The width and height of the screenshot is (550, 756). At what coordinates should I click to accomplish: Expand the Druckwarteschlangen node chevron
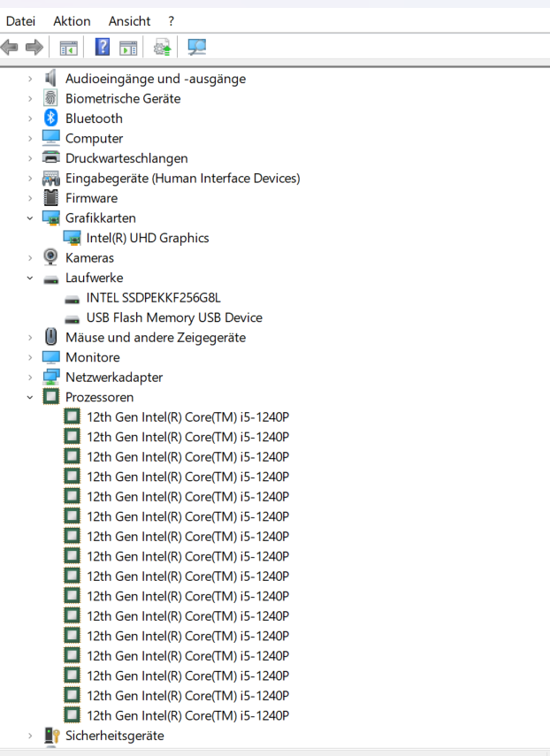[x=30, y=158]
